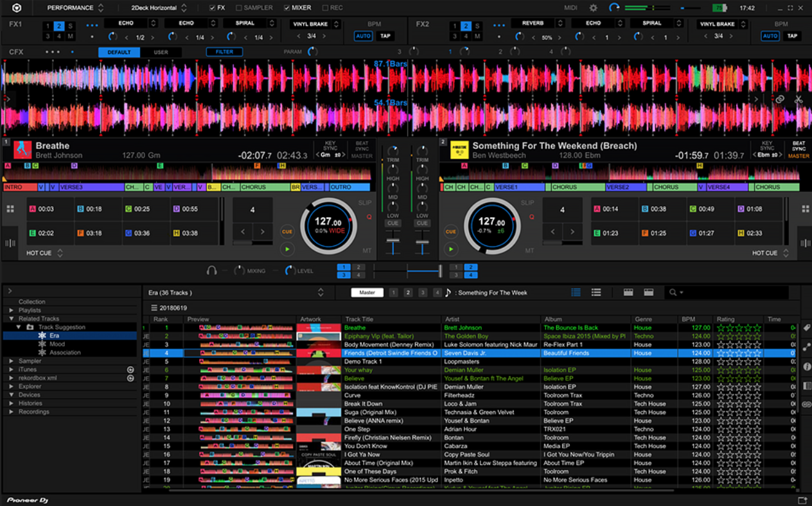Show deck 1 waveform panel icon

click(x=10, y=243)
